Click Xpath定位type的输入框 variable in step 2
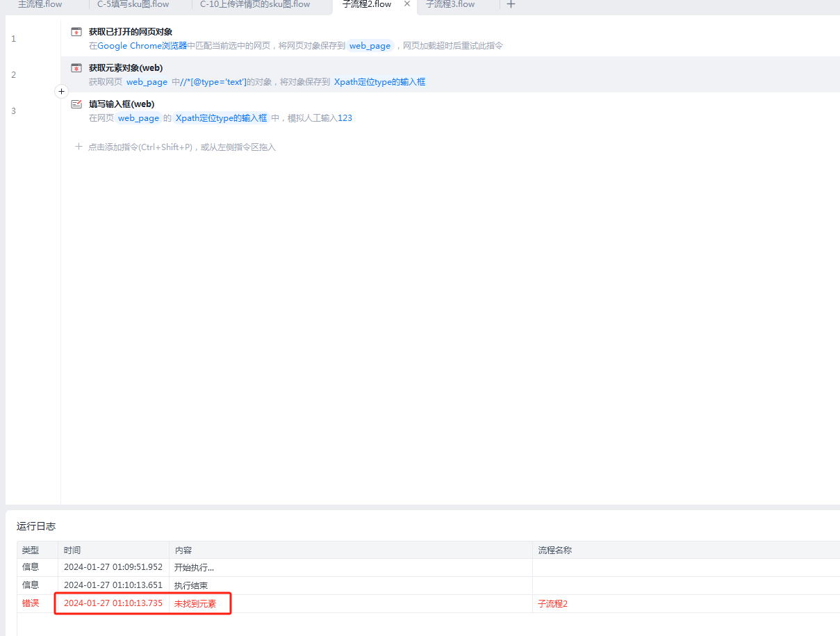 [x=379, y=82]
